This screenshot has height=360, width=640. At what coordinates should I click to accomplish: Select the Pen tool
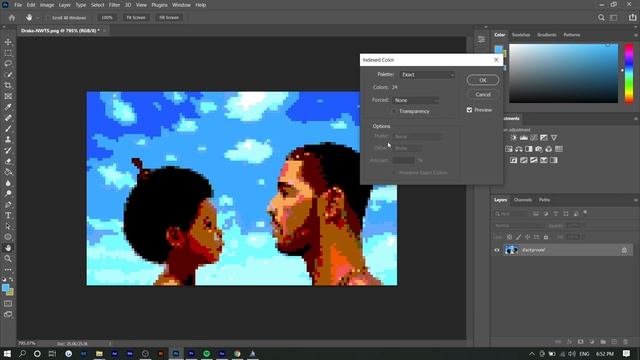8,204
